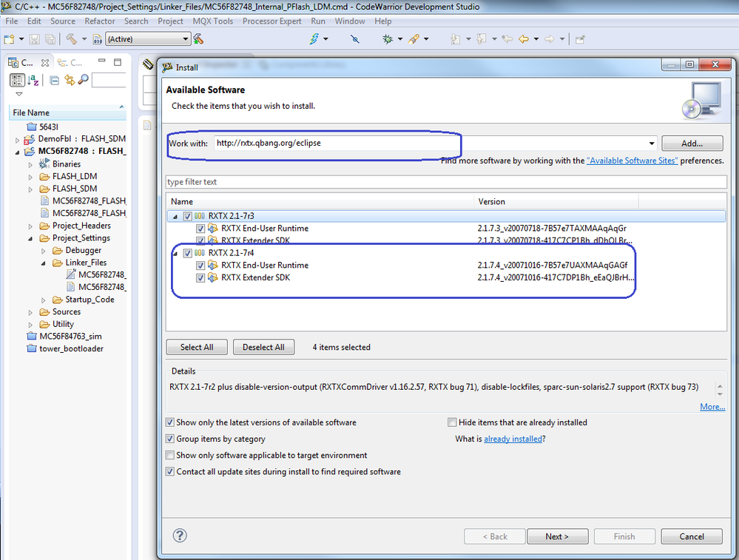Collapse the RXTX 2.1-7r4 category
The height and width of the screenshot is (560, 739).
[175, 254]
